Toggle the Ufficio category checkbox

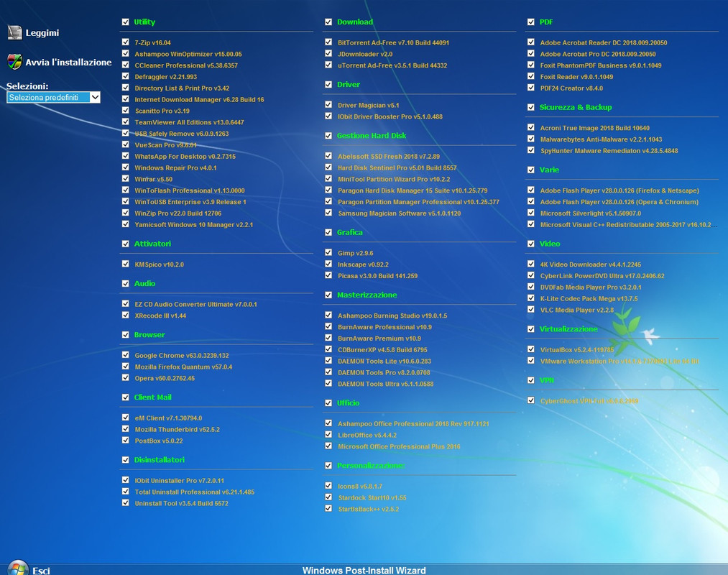click(328, 403)
